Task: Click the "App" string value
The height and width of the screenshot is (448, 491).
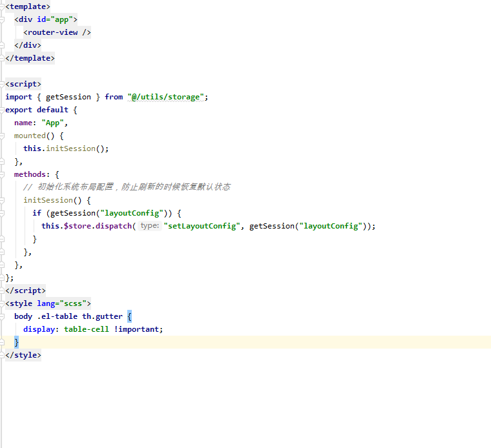Action: tap(52, 123)
